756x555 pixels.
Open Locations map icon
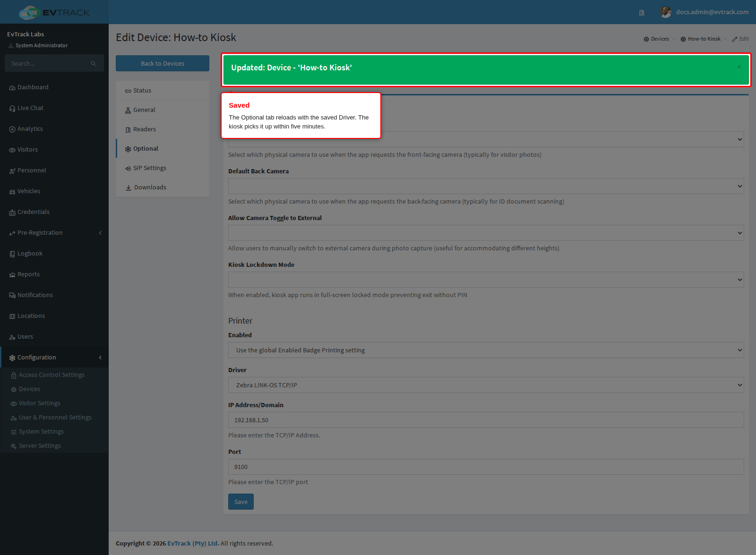click(12, 316)
